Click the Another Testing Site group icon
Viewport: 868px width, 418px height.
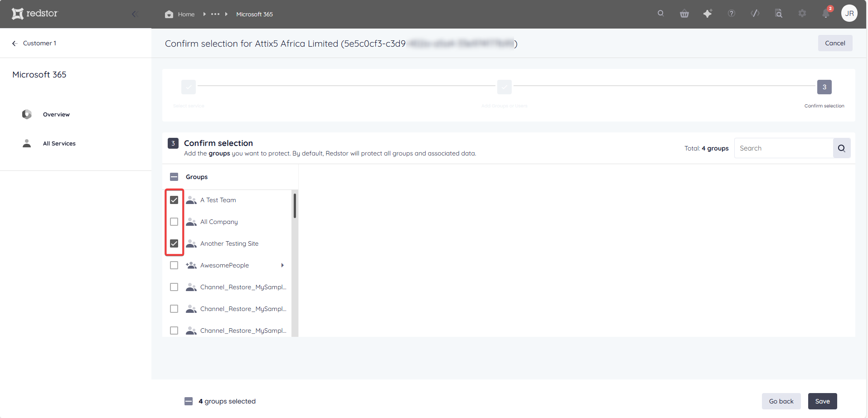click(191, 243)
